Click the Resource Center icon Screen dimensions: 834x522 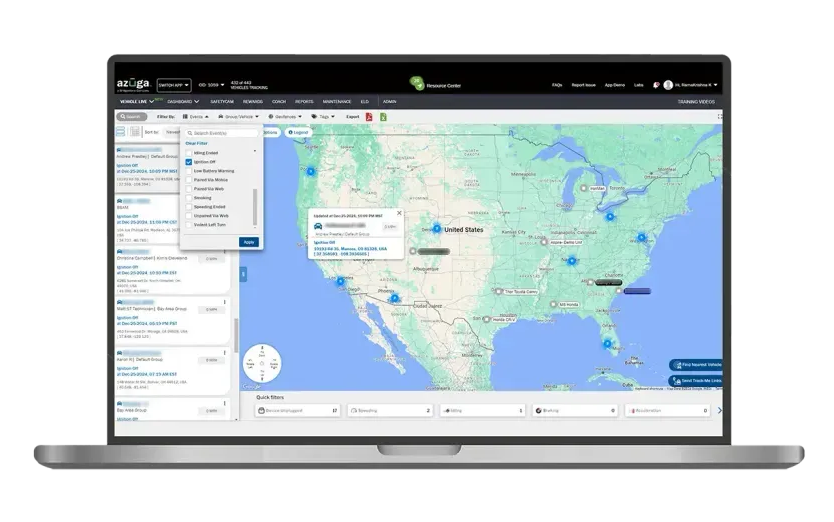click(x=417, y=83)
